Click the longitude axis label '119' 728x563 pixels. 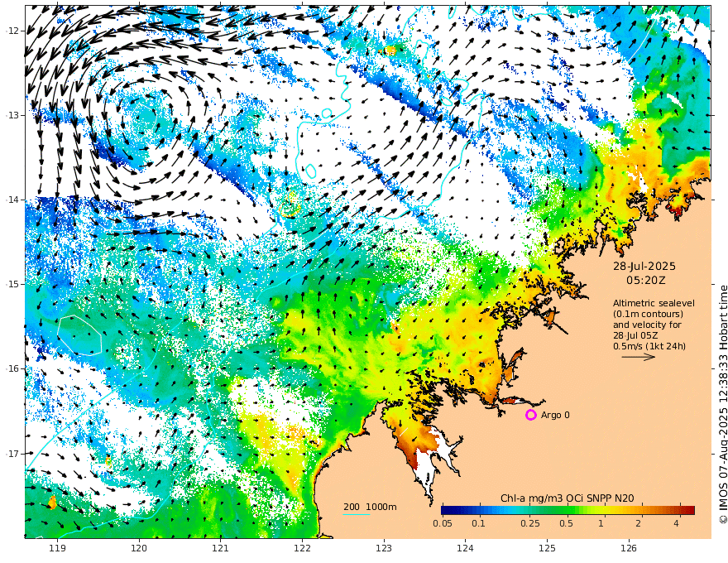coord(57,548)
